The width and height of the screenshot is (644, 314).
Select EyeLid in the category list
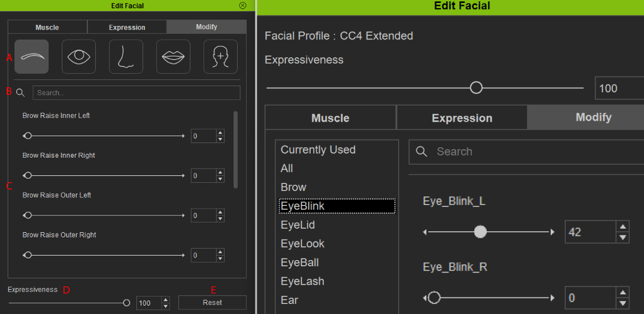pos(298,225)
